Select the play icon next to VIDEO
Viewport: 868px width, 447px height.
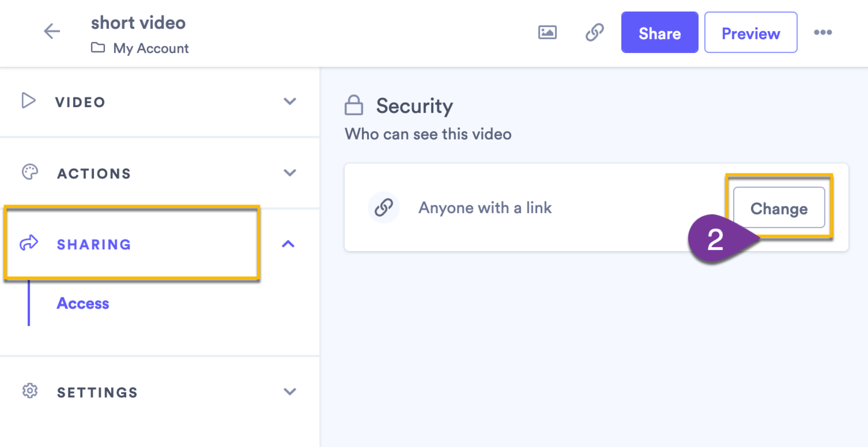(x=29, y=101)
